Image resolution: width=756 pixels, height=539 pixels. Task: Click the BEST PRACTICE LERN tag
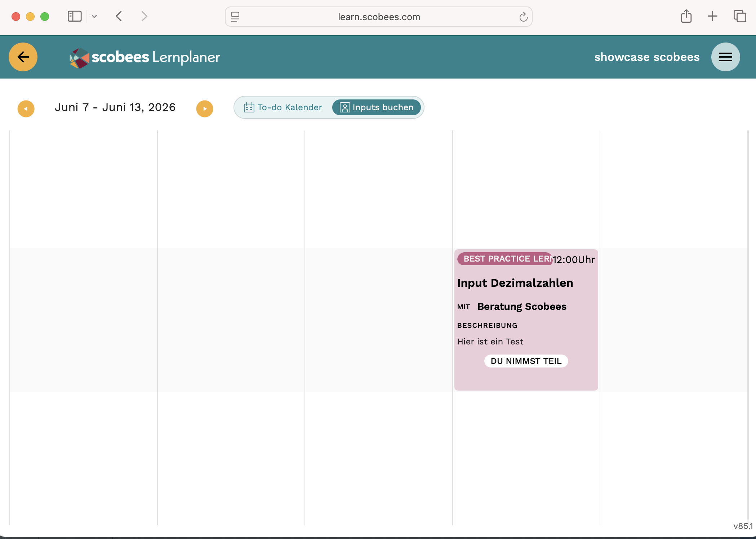click(505, 259)
